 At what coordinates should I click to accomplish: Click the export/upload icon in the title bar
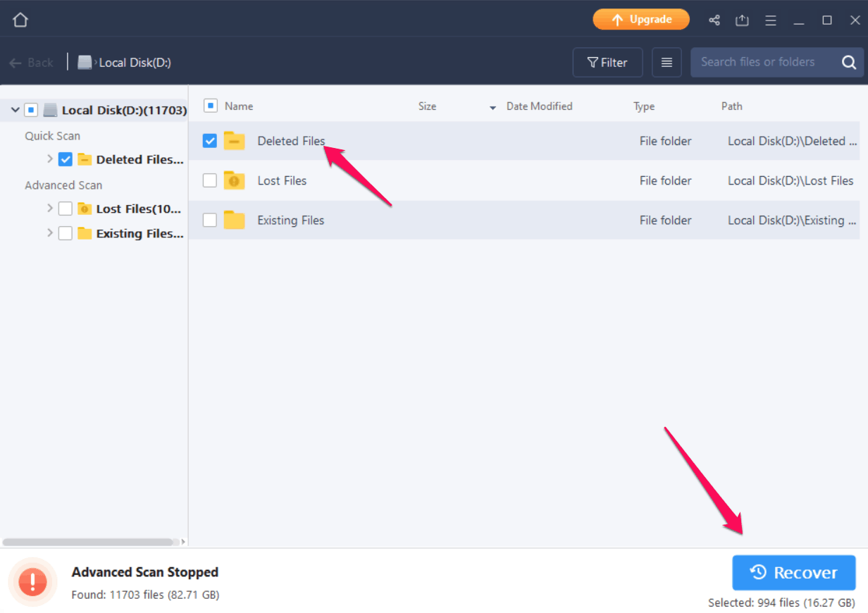pyautogui.click(x=742, y=20)
